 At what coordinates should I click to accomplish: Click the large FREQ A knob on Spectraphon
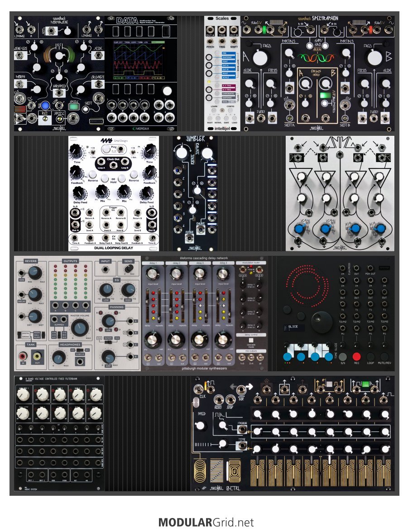tap(260, 58)
